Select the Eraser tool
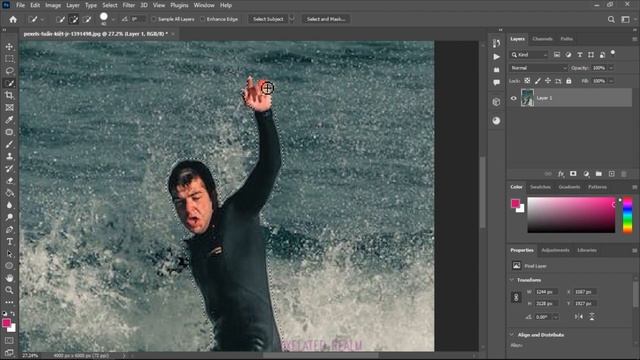 9,181
